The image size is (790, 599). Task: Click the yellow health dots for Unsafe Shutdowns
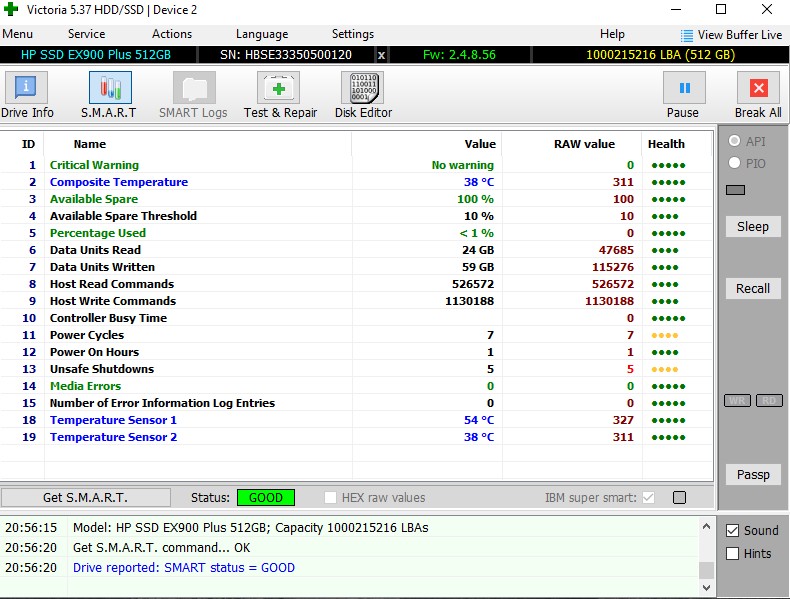tap(665, 369)
